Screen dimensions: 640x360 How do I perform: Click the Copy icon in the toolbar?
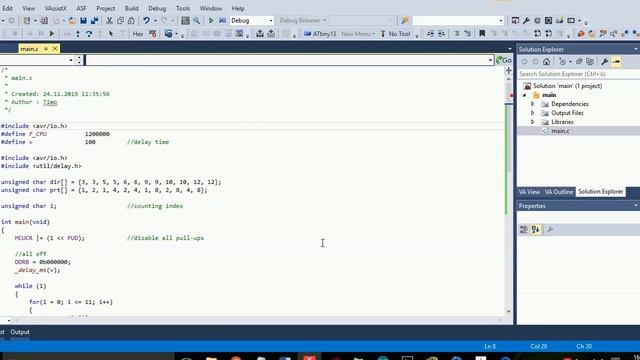[120, 20]
